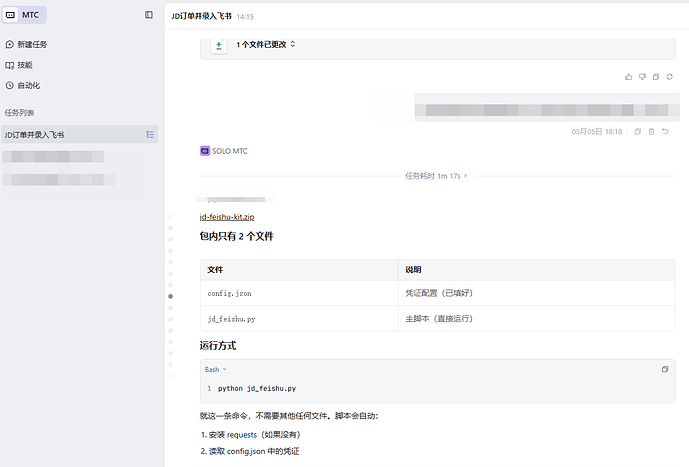The width and height of the screenshot is (689, 467).
Task: Expand 任务耗时 1m 17s details
Action: (x=436, y=176)
